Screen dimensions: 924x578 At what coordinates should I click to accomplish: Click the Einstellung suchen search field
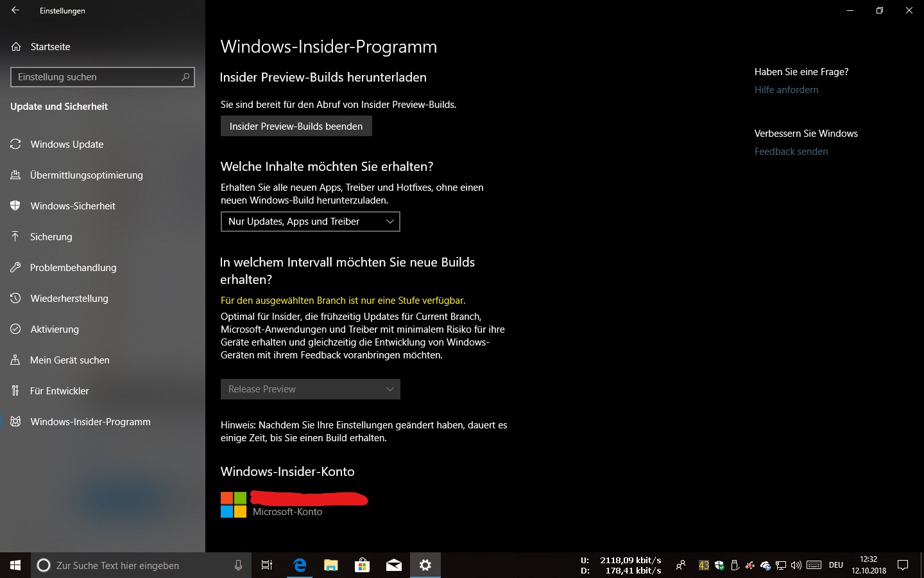pyautogui.click(x=103, y=77)
